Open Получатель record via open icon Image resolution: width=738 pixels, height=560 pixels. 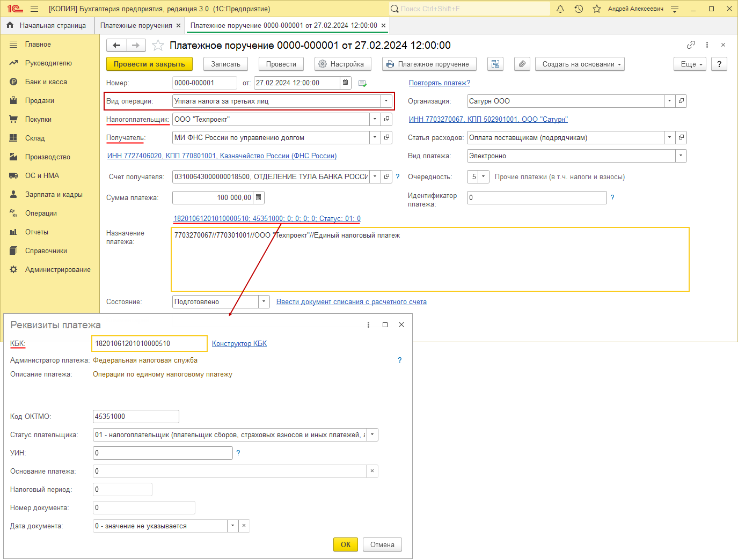point(386,137)
